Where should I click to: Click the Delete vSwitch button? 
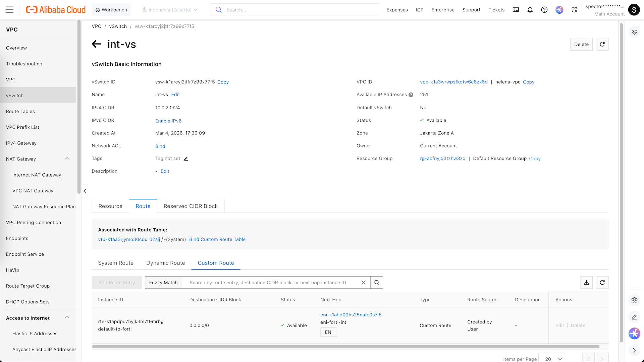[581, 44]
